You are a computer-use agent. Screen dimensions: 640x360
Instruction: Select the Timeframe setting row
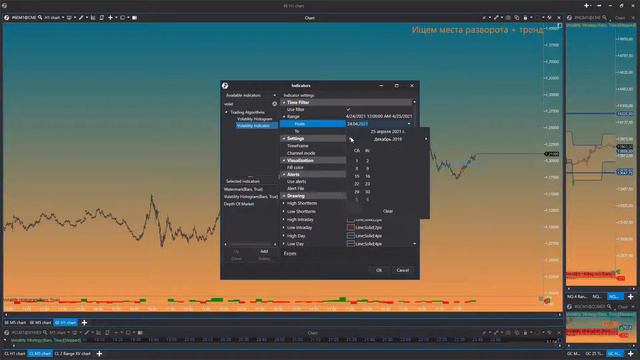coord(313,146)
